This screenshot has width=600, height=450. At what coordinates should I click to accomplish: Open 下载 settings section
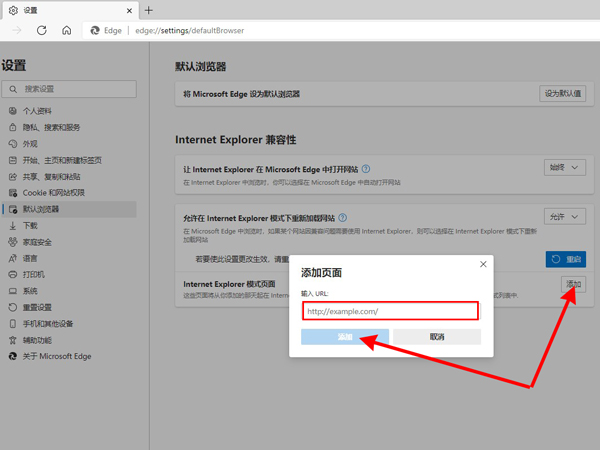(x=30, y=226)
